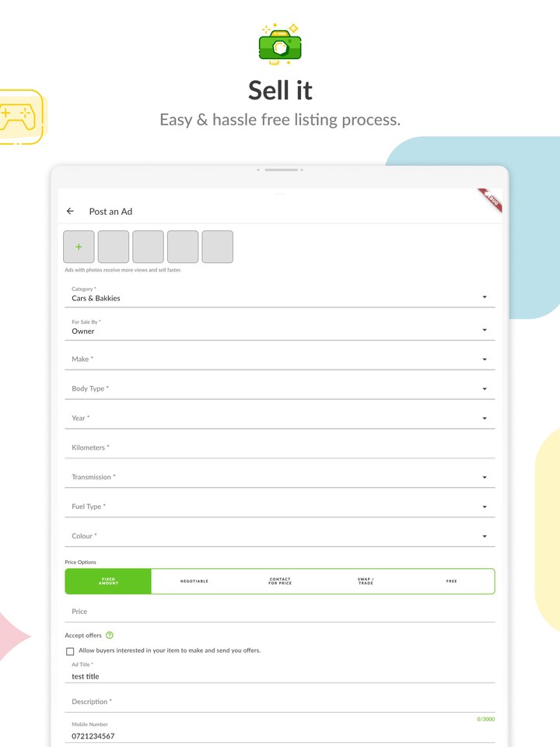Screen dimensions: 560x747
Task: Expand the Body Type dropdown
Action: click(x=279, y=389)
